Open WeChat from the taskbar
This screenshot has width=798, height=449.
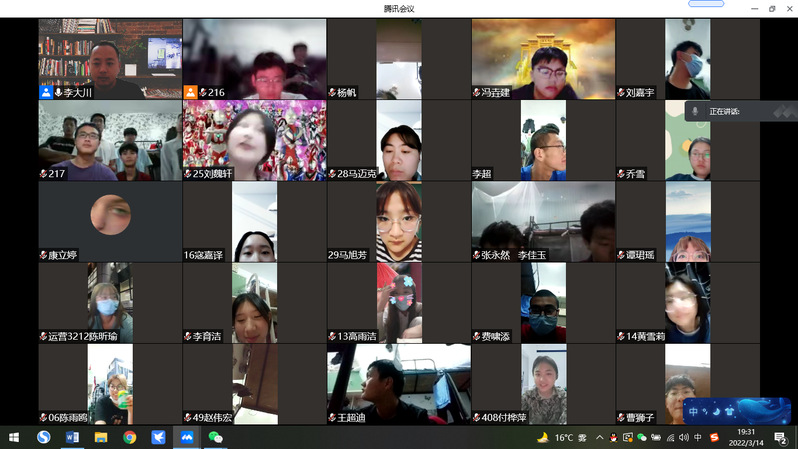[215, 437]
